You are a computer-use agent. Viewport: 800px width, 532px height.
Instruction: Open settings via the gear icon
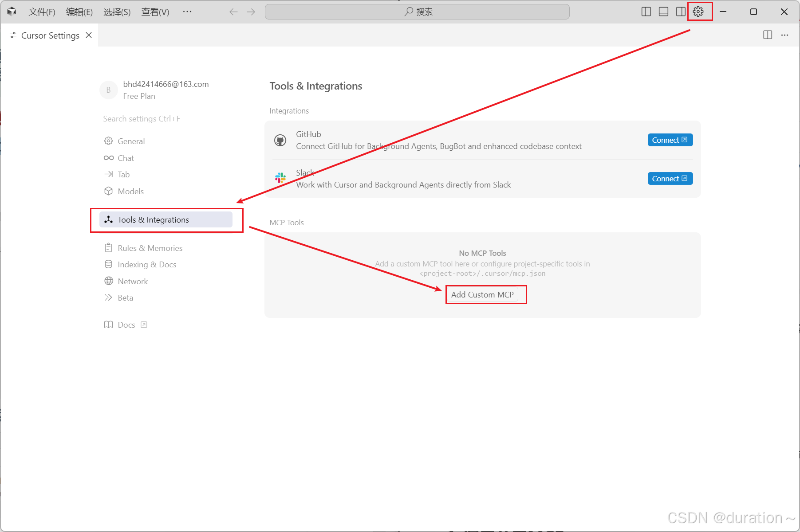click(698, 12)
